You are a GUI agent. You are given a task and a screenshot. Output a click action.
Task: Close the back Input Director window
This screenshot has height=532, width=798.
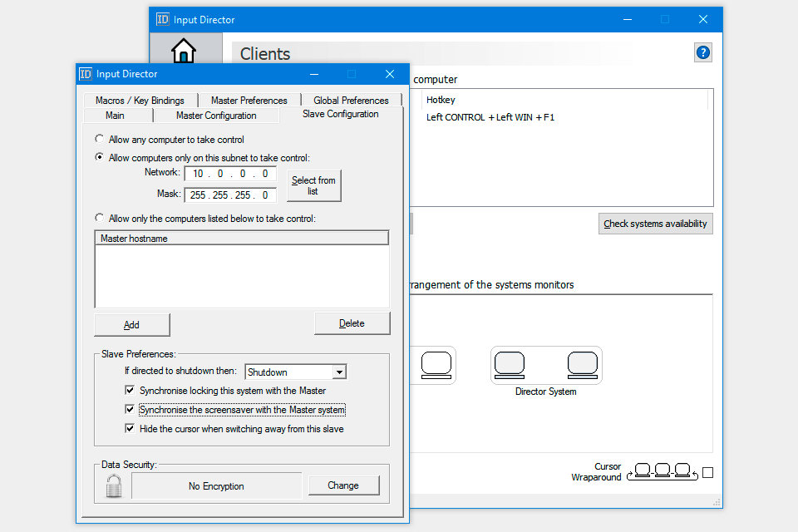(x=703, y=19)
